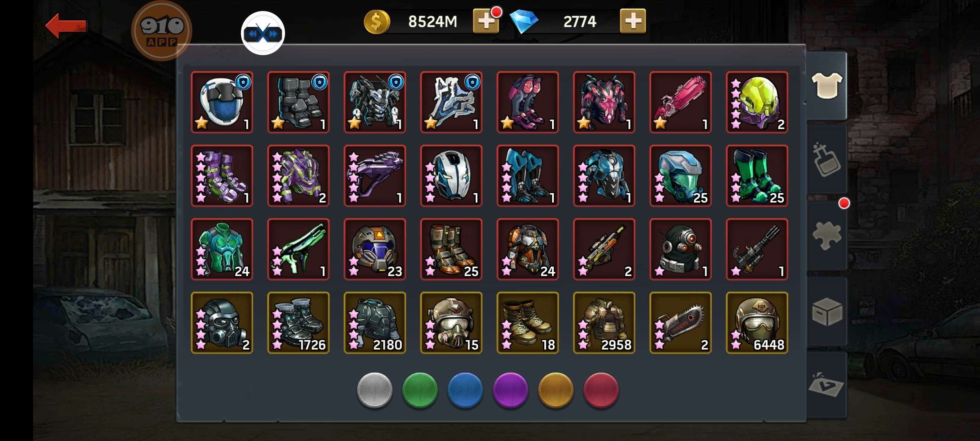This screenshot has height=441, width=980.
Task: Add more gold coins with plus button
Action: 486,21
